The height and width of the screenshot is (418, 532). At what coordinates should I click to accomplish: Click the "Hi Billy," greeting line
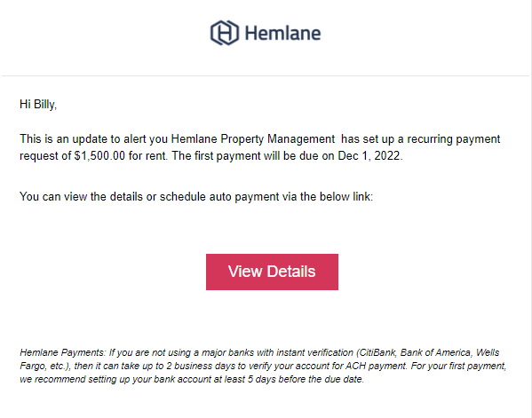click(38, 104)
